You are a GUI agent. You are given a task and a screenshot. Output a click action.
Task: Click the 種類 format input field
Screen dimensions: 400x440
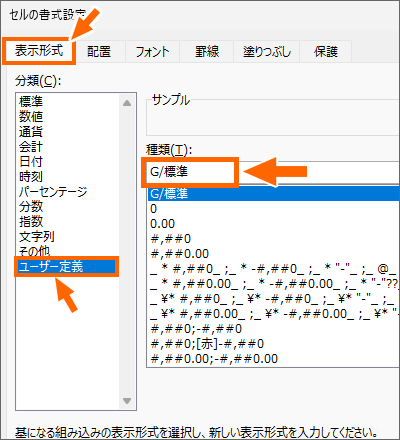point(273,172)
